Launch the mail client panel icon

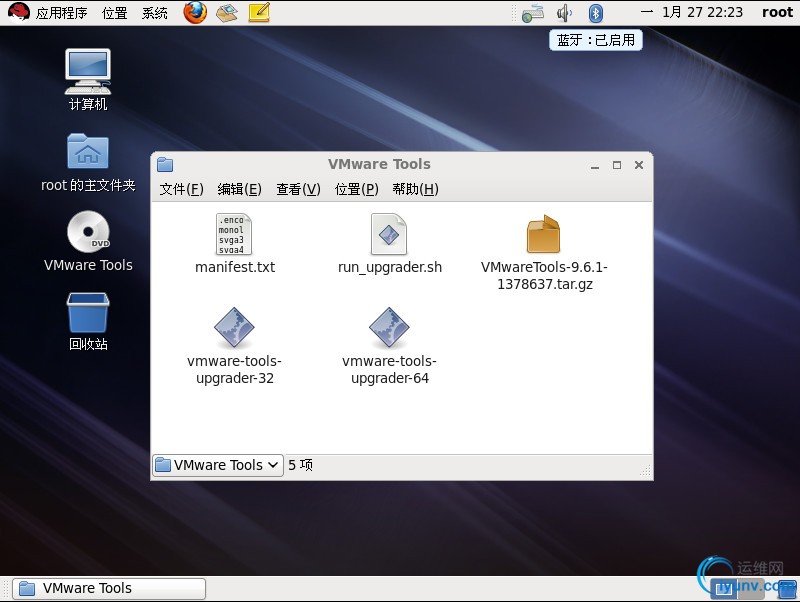coord(227,12)
